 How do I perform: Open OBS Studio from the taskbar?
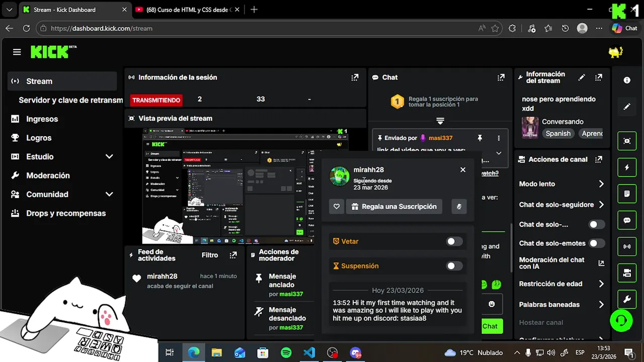pyautogui.click(x=333, y=352)
